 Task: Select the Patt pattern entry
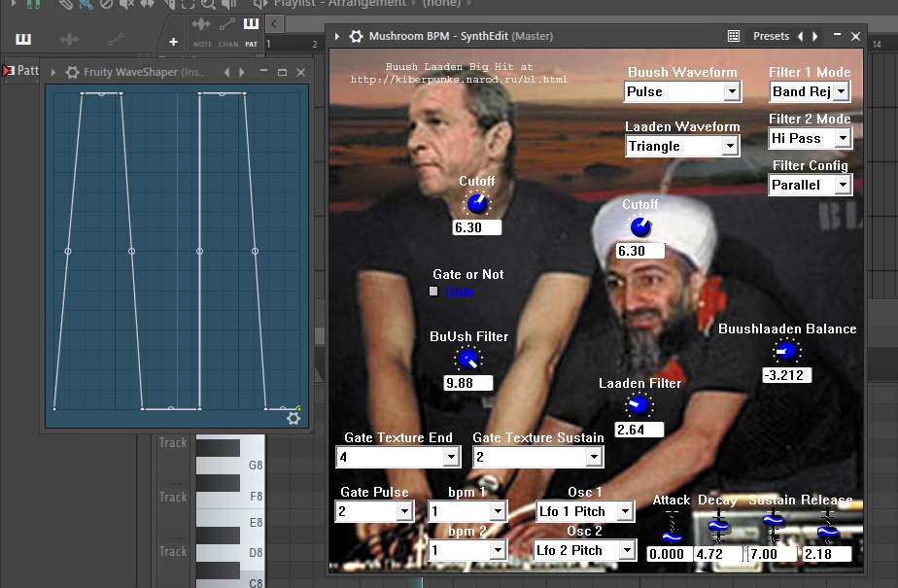tap(21, 70)
